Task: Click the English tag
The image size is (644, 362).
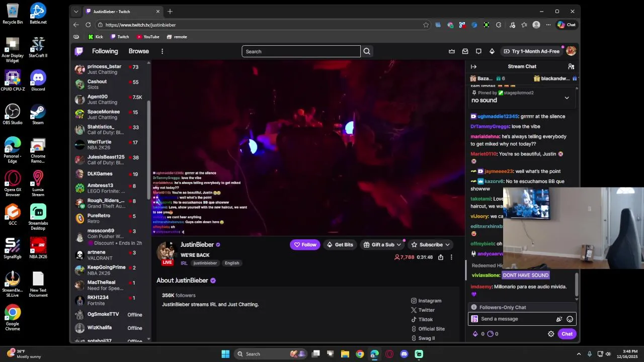Action: click(x=232, y=263)
